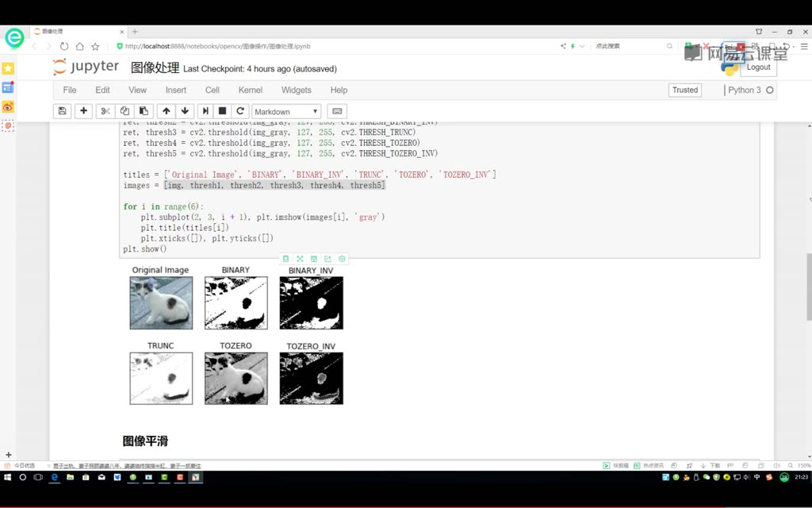Click the BINARY threshold output image
The width and height of the screenshot is (812, 508).
tap(236, 302)
